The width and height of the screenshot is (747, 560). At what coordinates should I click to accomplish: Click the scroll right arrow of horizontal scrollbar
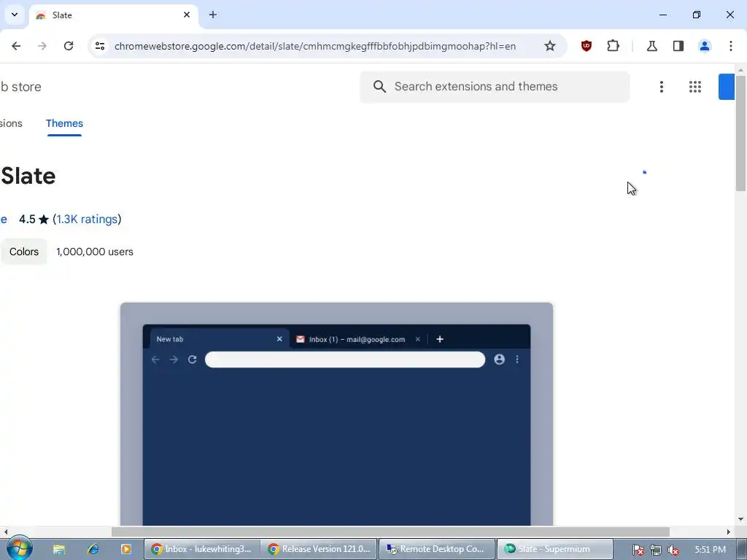coord(729,532)
